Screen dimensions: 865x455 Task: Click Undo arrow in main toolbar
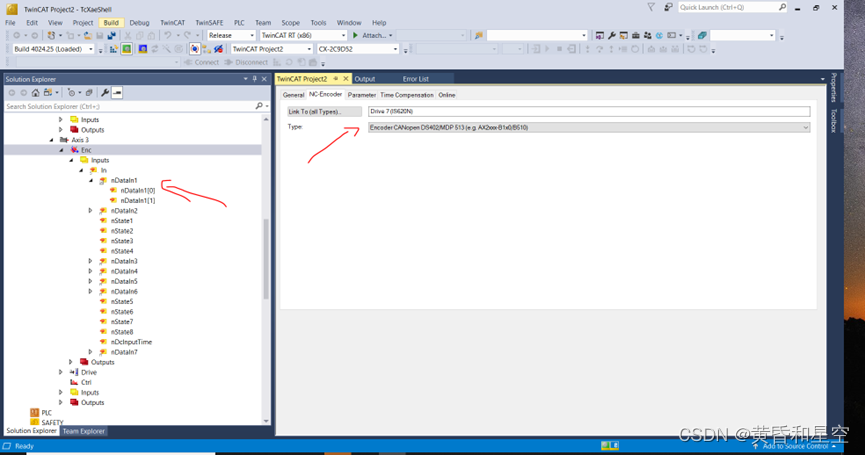(168, 35)
